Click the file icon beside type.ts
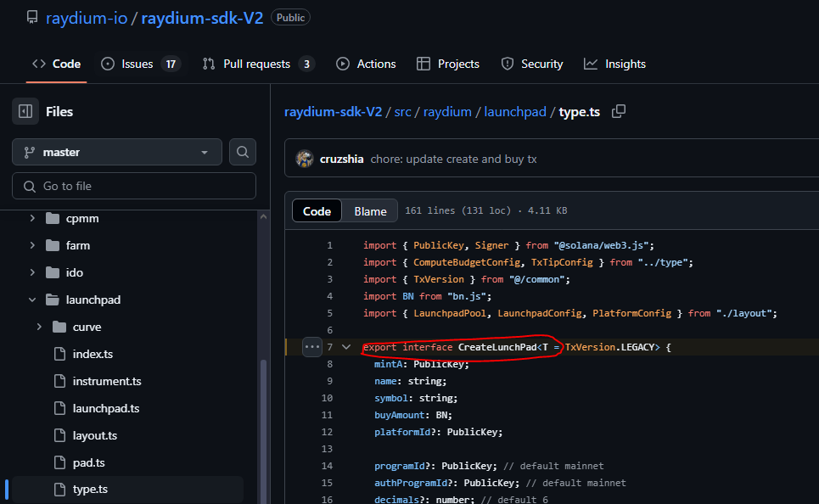The image size is (819, 504). [x=59, y=490]
